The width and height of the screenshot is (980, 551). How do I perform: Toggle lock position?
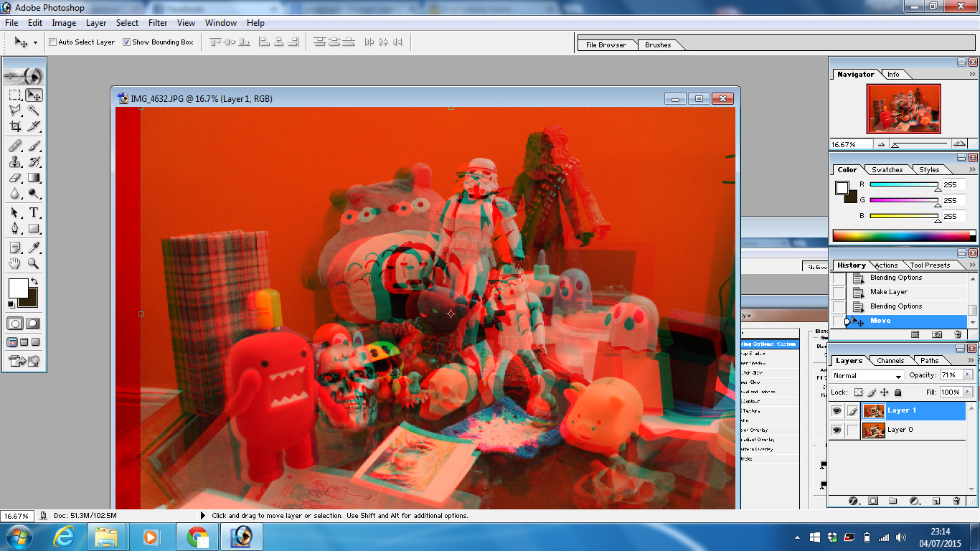[884, 392]
